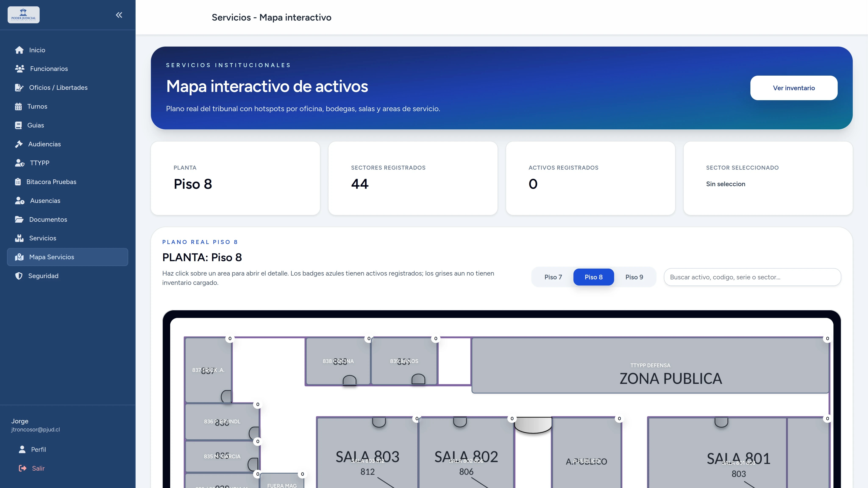Collapse the sidebar with the double chevron

point(119,15)
